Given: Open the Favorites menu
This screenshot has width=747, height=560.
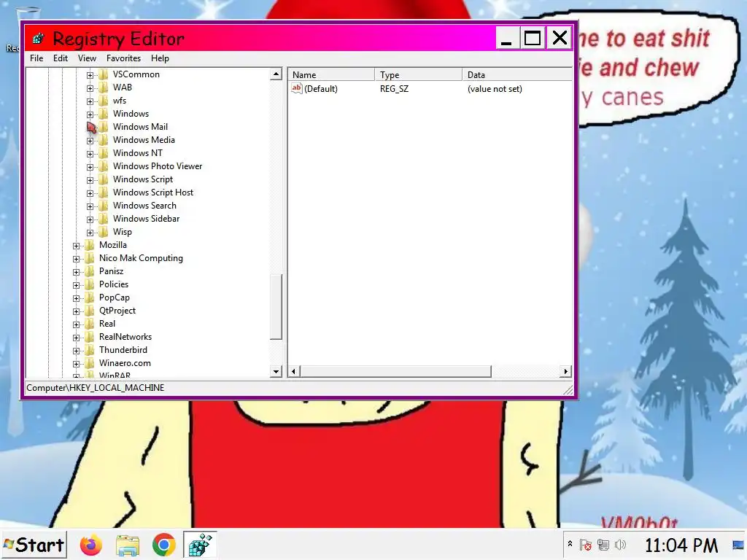Looking at the screenshot, I should [124, 58].
